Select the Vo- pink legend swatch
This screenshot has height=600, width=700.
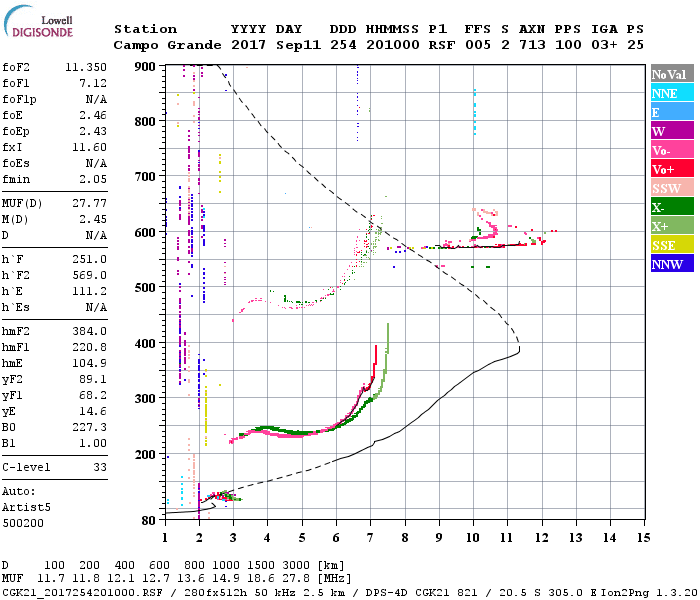click(672, 150)
